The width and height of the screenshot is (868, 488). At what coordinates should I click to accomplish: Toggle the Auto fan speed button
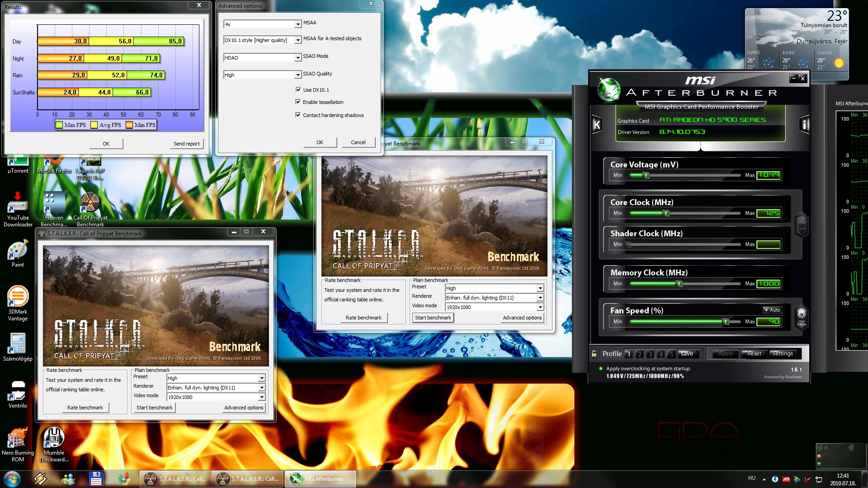(772, 310)
